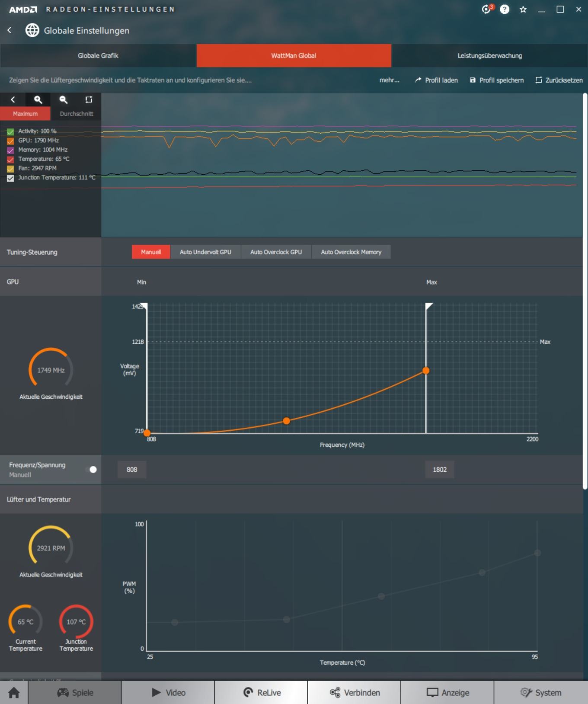Select the WattMan Global tab

pos(294,55)
